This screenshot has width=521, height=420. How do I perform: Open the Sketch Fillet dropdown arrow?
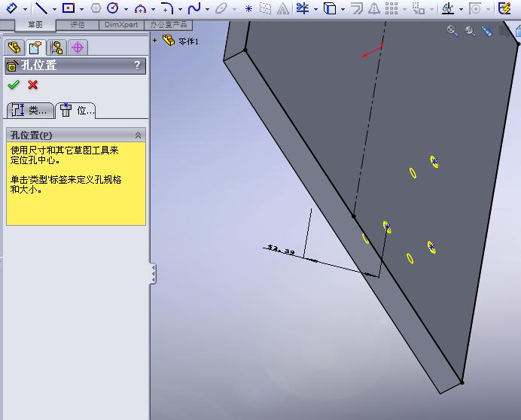[x=180, y=9]
